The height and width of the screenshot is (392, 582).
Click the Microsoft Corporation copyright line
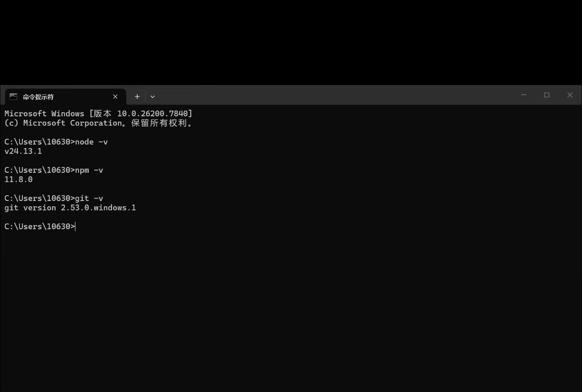tap(99, 123)
